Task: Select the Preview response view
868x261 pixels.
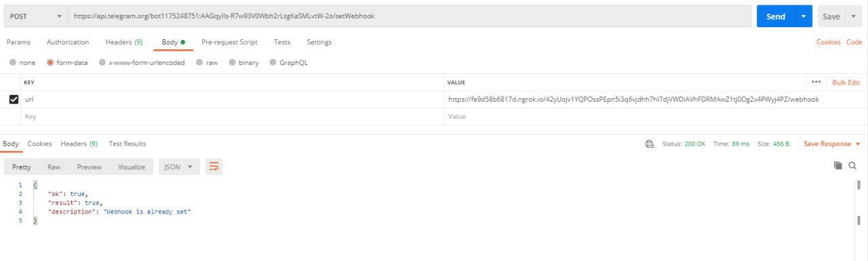Action: click(x=90, y=167)
